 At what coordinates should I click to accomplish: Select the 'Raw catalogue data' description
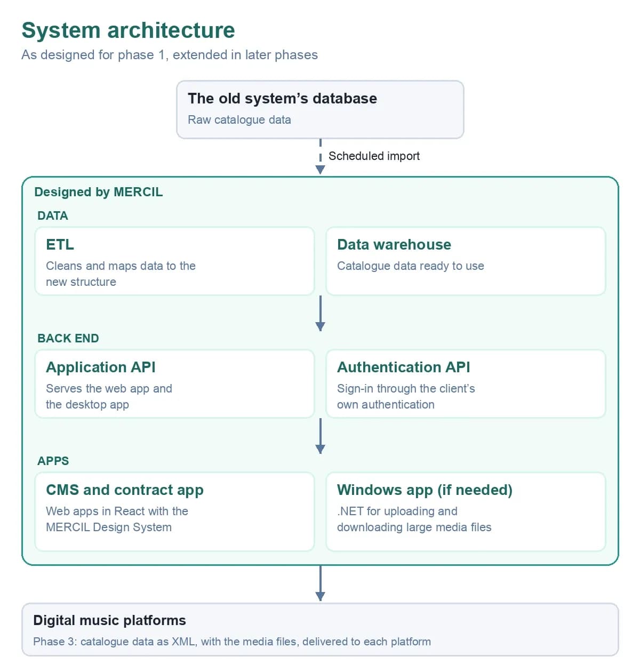pyautogui.click(x=239, y=119)
